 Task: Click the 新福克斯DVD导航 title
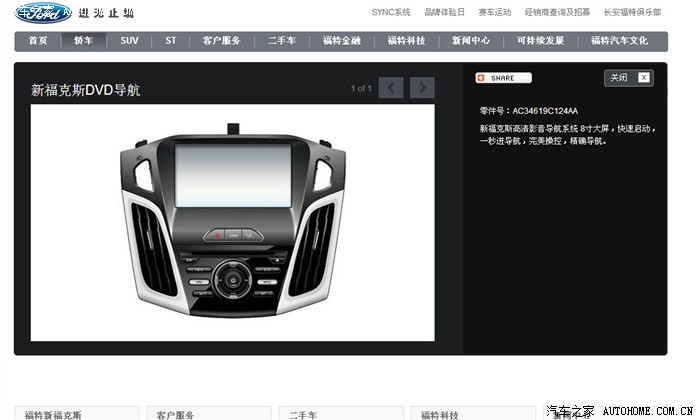85,90
